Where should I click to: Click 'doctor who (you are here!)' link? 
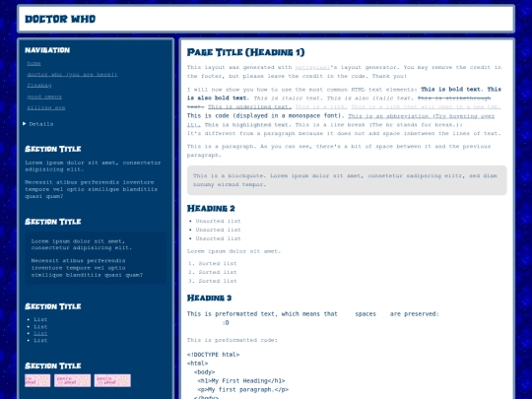pos(72,74)
